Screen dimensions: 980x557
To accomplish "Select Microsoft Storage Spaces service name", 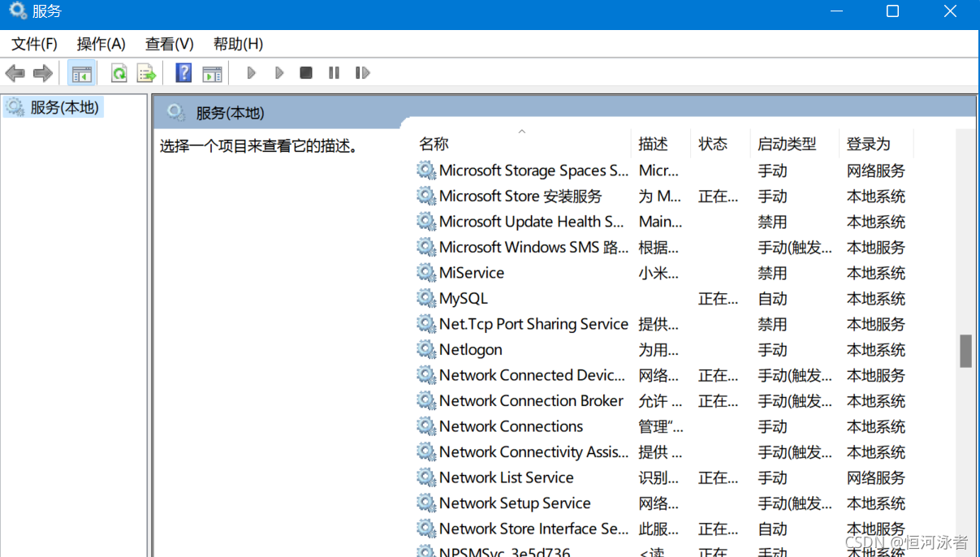I will [534, 171].
